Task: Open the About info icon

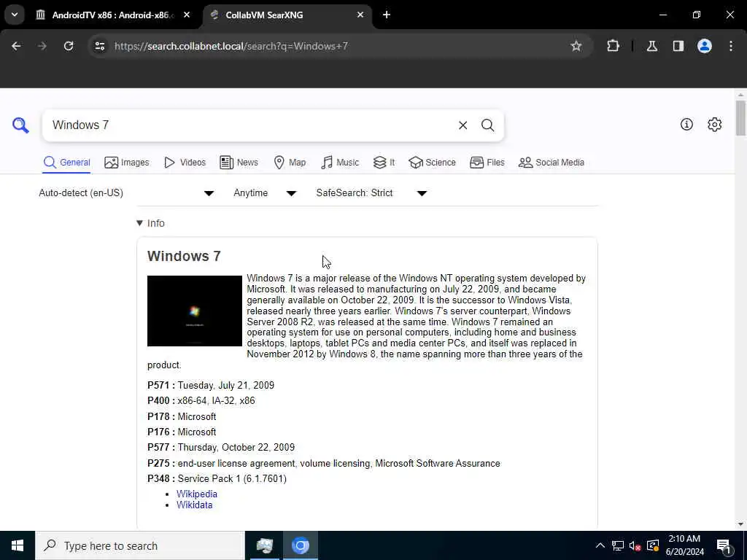Action: point(686,124)
